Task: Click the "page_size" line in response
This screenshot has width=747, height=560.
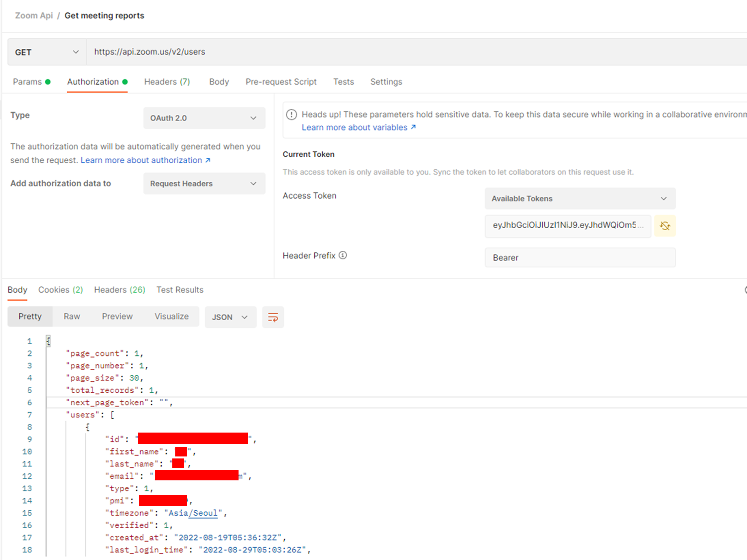Action: [105, 378]
